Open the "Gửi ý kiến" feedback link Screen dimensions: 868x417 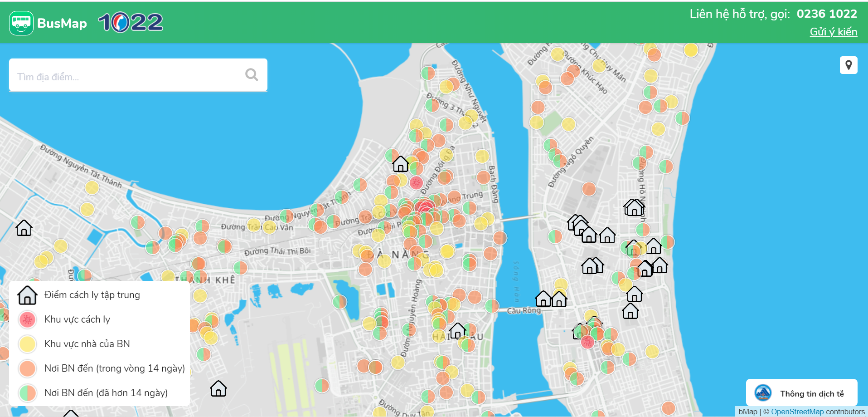tap(833, 32)
